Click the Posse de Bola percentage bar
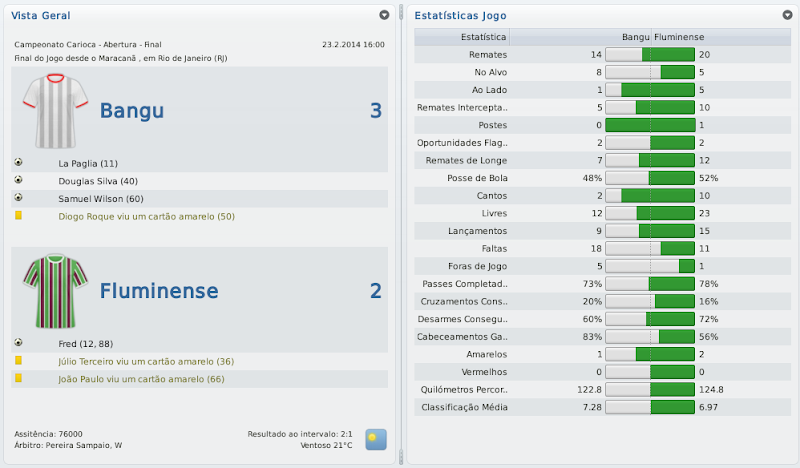The height and width of the screenshot is (468, 800). coord(650,178)
